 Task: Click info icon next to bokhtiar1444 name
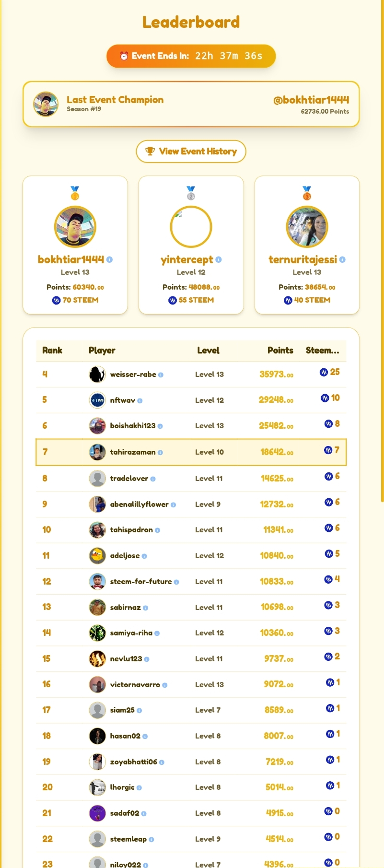point(109,259)
